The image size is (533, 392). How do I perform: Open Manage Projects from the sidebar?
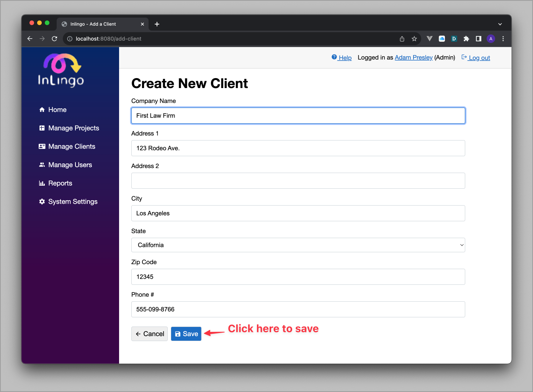point(73,128)
